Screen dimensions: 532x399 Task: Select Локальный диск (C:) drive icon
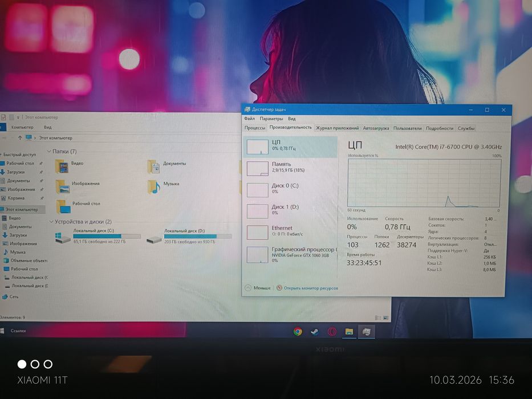click(x=63, y=238)
